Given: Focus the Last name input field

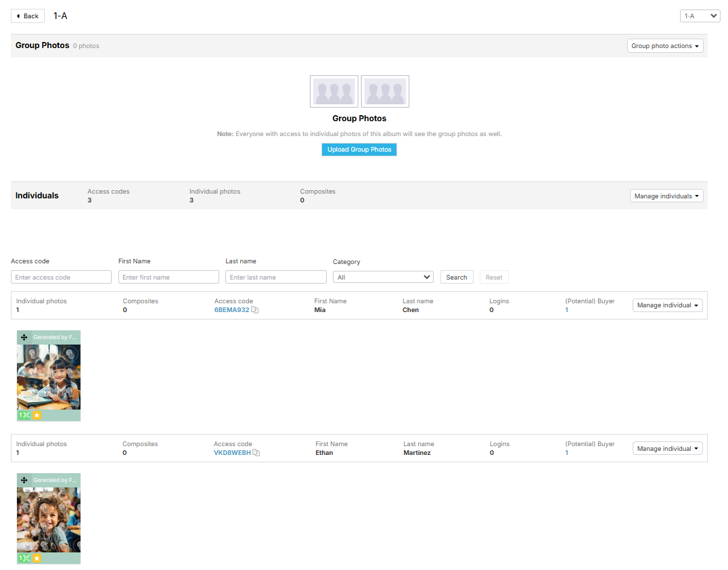Looking at the screenshot, I should [276, 278].
